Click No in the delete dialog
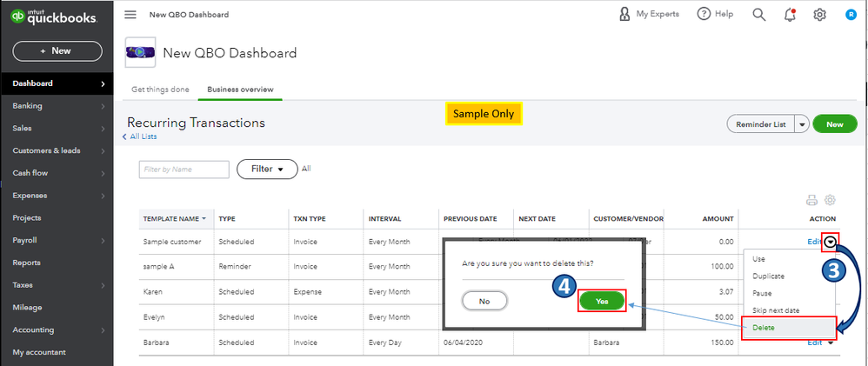Image resolution: width=868 pixels, height=366 pixels. pyautogui.click(x=484, y=300)
